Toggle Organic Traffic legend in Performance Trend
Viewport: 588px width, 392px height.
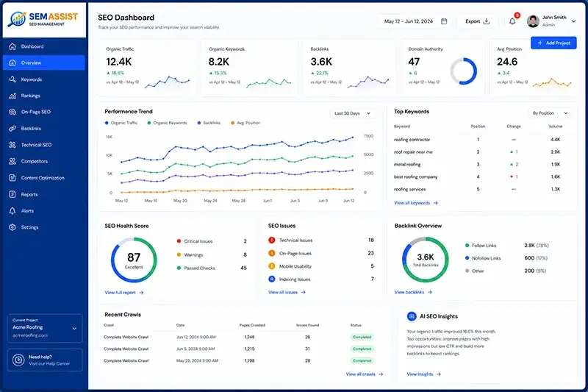[x=121, y=123]
